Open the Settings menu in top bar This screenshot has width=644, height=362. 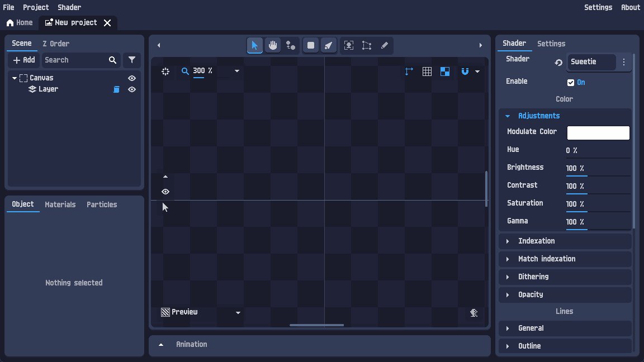pyautogui.click(x=598, y=7)
